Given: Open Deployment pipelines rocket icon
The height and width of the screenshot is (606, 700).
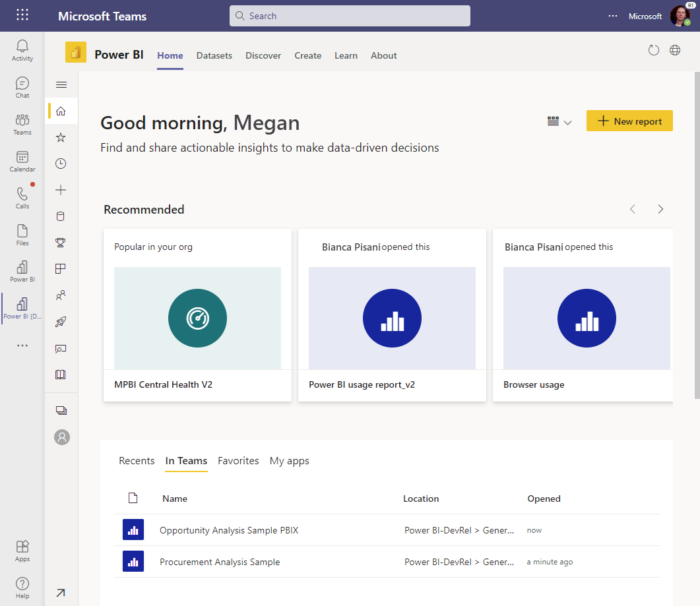Looking at the screenshot, I should tap(61, 321).
